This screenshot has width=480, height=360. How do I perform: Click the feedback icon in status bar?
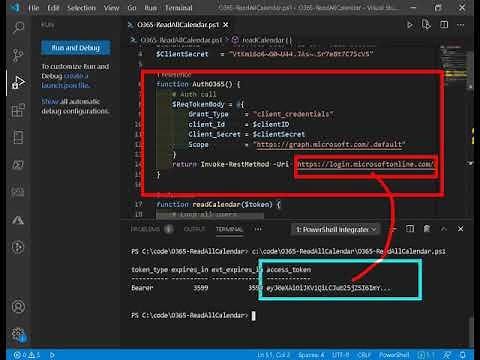point(447,355)
